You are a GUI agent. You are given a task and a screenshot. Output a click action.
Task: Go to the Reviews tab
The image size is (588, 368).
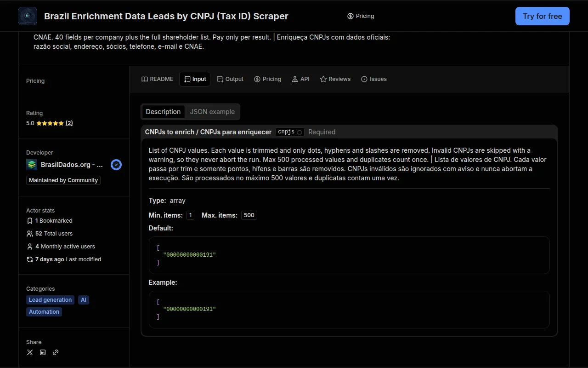pyautogui.click(x=335, y=79)
